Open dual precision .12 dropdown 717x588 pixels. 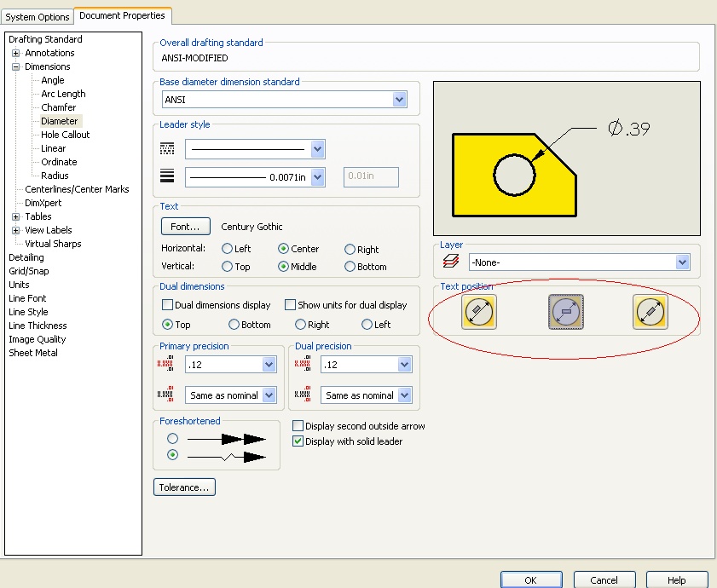click(404, 365)
